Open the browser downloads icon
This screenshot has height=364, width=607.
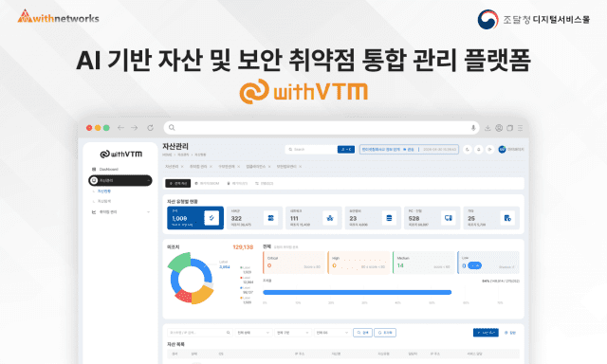coord(487,128)
